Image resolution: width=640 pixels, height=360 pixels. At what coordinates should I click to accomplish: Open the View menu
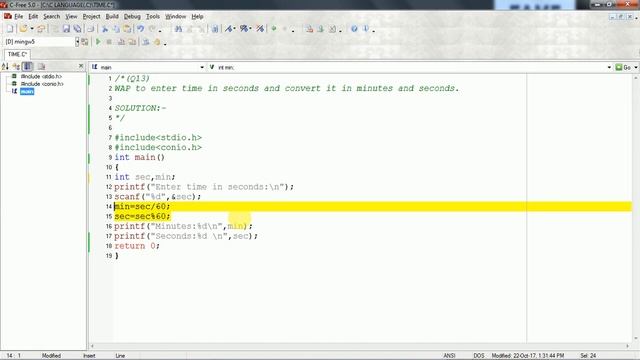[71, 16]
